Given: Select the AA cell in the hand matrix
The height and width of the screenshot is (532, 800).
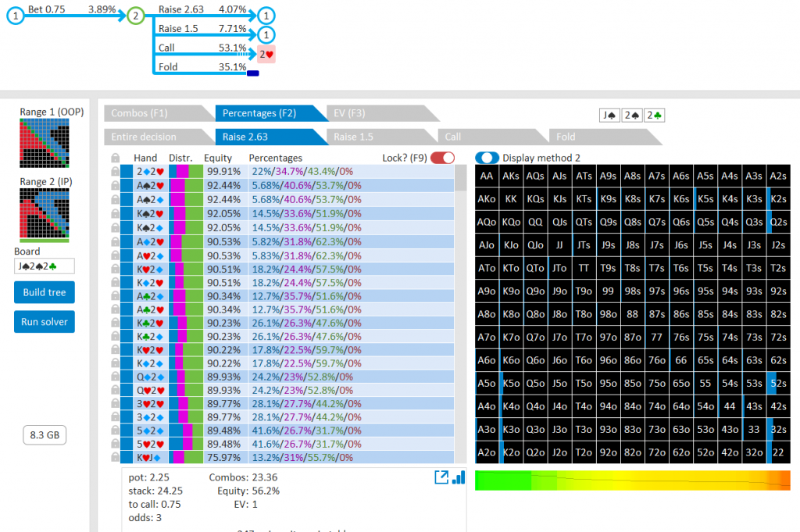Looking at the screenshot, I should pyautogui.click(x=487, y=177).
